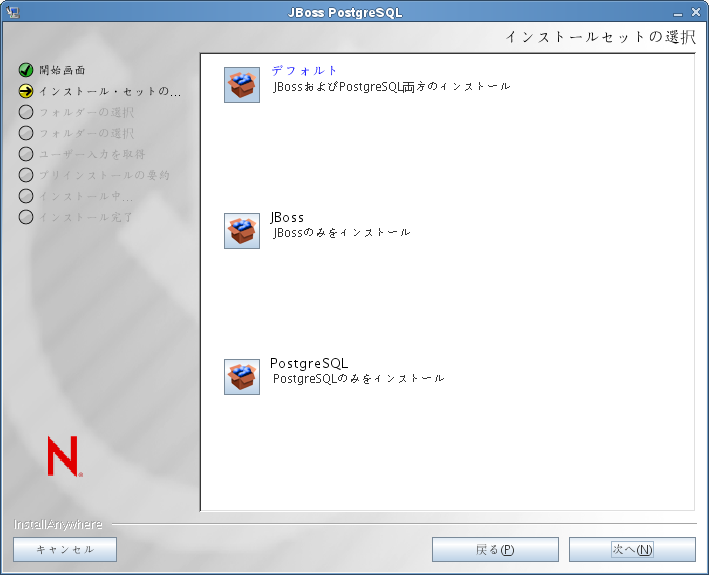Click the InstallAnywhere label
The width and height of the screenshot is (709, 575).
pos(58,524)
